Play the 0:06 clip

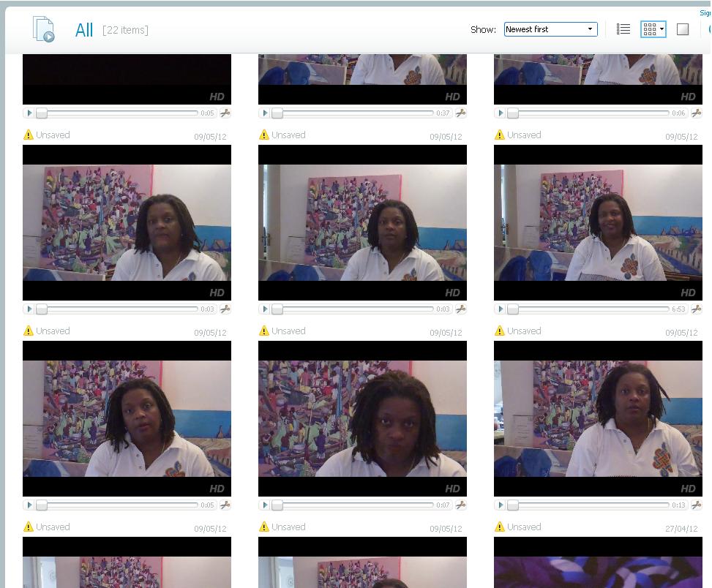pos(501,113)
